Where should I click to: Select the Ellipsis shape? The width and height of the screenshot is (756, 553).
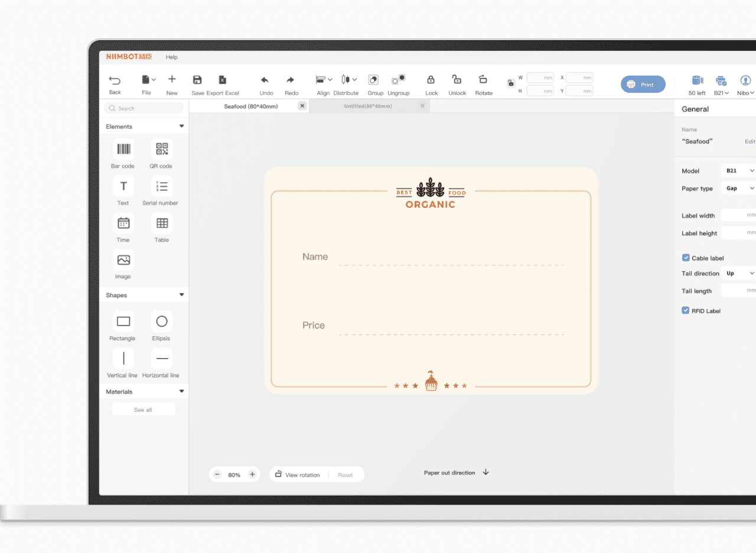[161, 321]
